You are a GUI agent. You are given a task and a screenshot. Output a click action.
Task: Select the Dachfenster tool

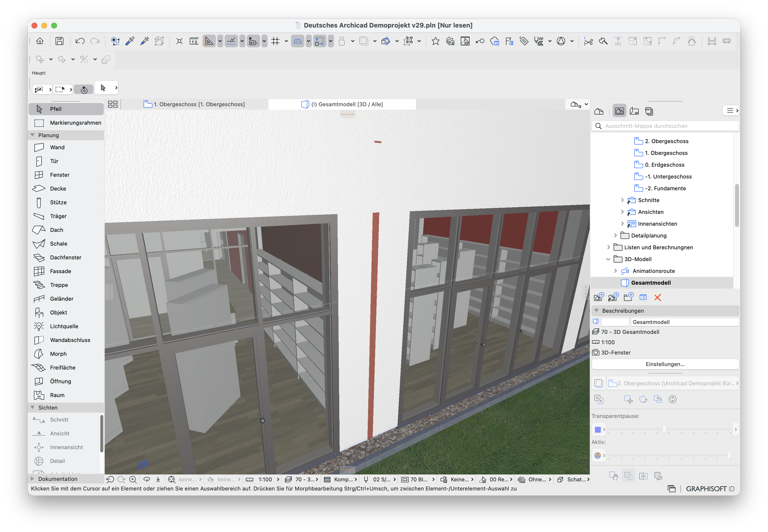(66, 257)
